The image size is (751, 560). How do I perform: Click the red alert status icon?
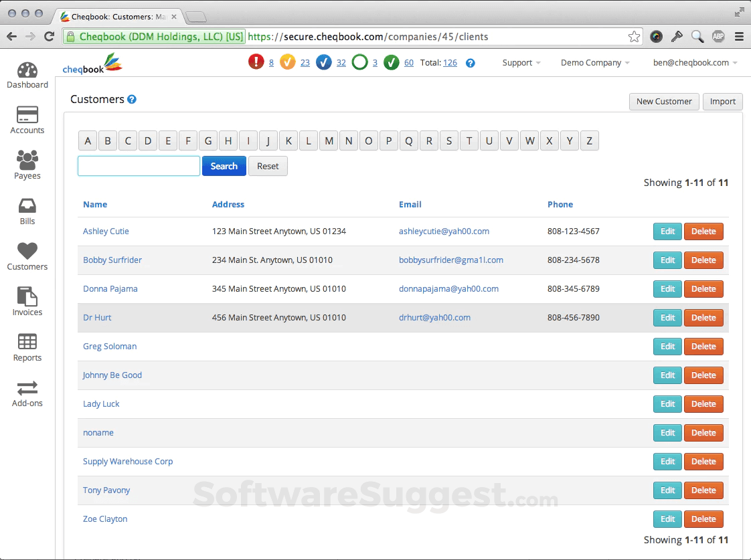[x=258, y=62]
